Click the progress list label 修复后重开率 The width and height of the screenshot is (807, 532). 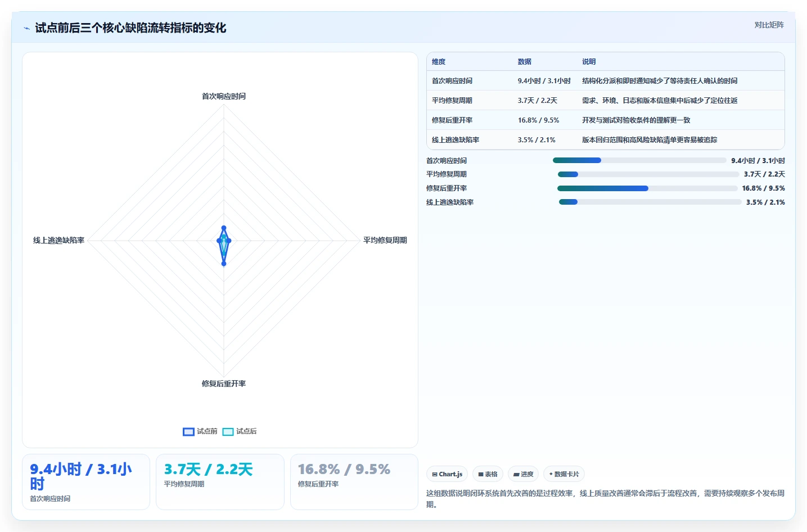[447, 188]
